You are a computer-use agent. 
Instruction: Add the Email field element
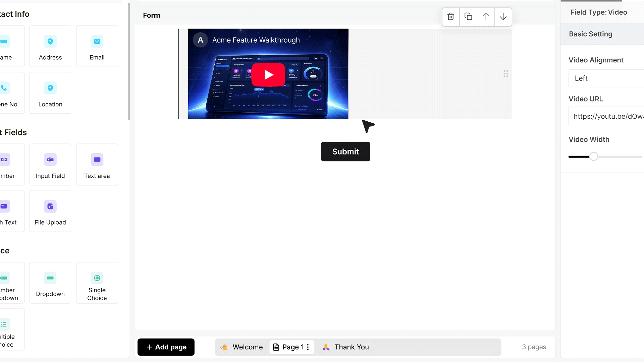[97, 46]
